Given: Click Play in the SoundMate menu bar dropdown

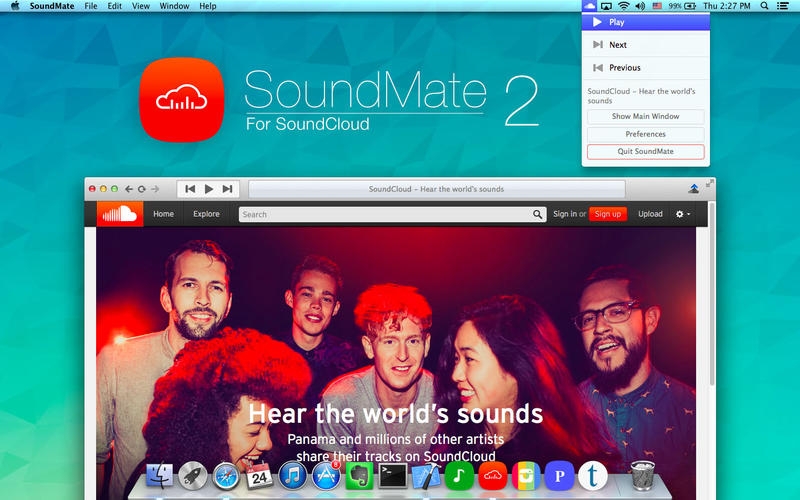Looking at the screenshot, I should pos(645,22).
